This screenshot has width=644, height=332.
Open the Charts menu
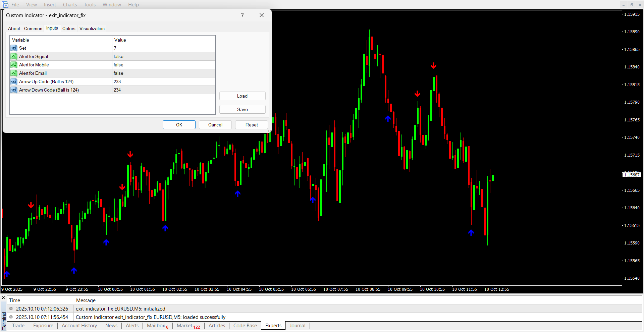pyautogui.click(x=70, y=5)
